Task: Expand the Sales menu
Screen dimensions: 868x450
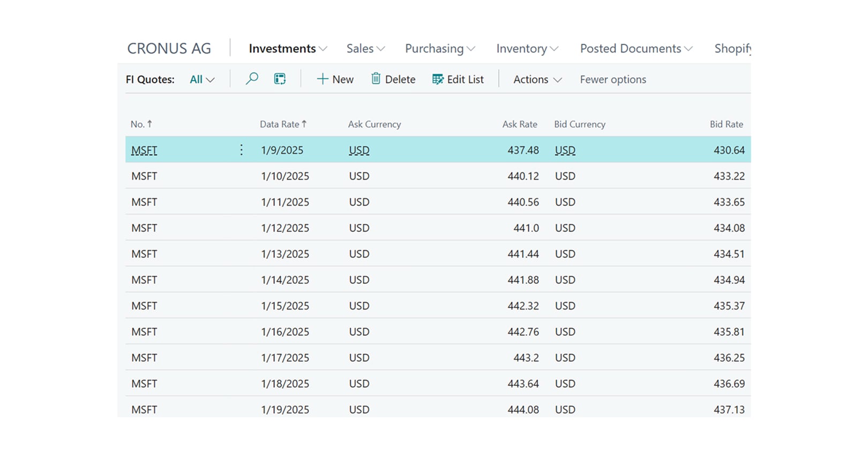Action: point(365,49)
